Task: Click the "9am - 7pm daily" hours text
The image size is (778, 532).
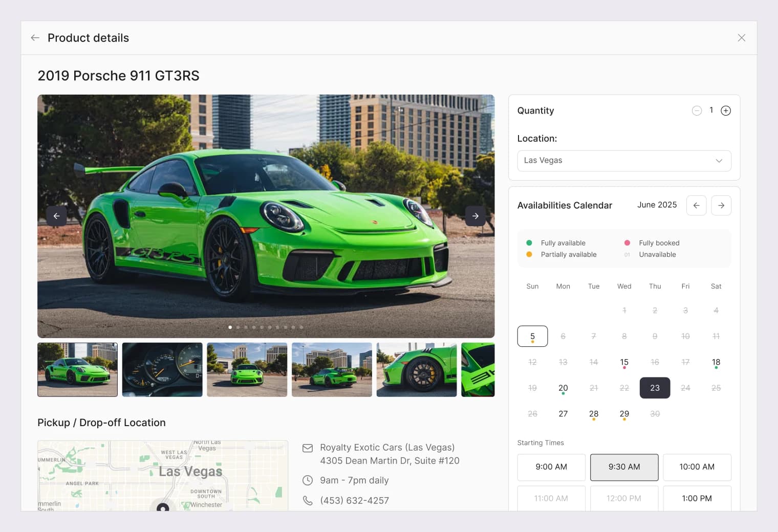Action: point(354,480)
